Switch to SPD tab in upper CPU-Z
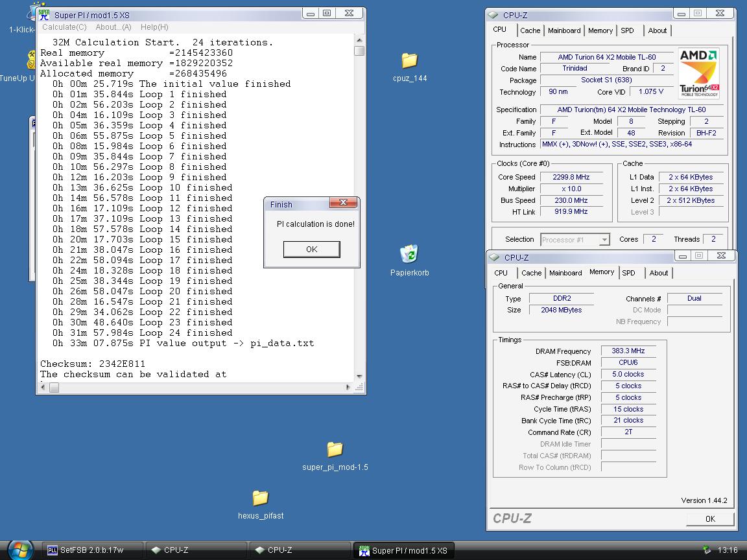 [627, 30]
